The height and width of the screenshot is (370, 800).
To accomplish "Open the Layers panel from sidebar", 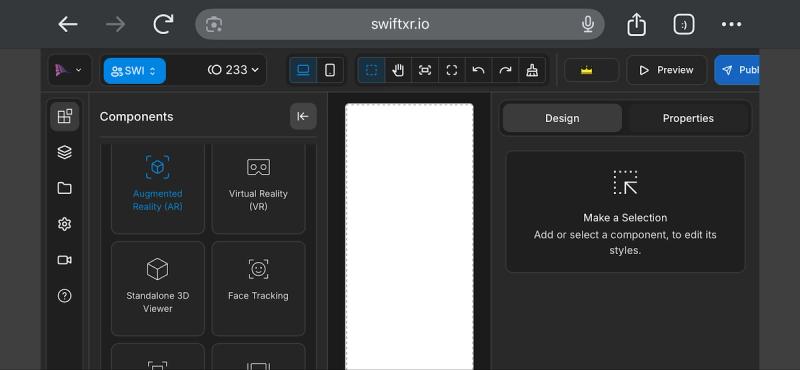I will click(x=64, y=152).
